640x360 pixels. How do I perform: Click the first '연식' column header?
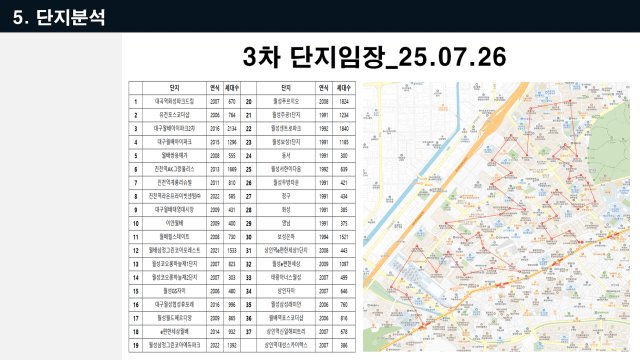click(215, 88)
